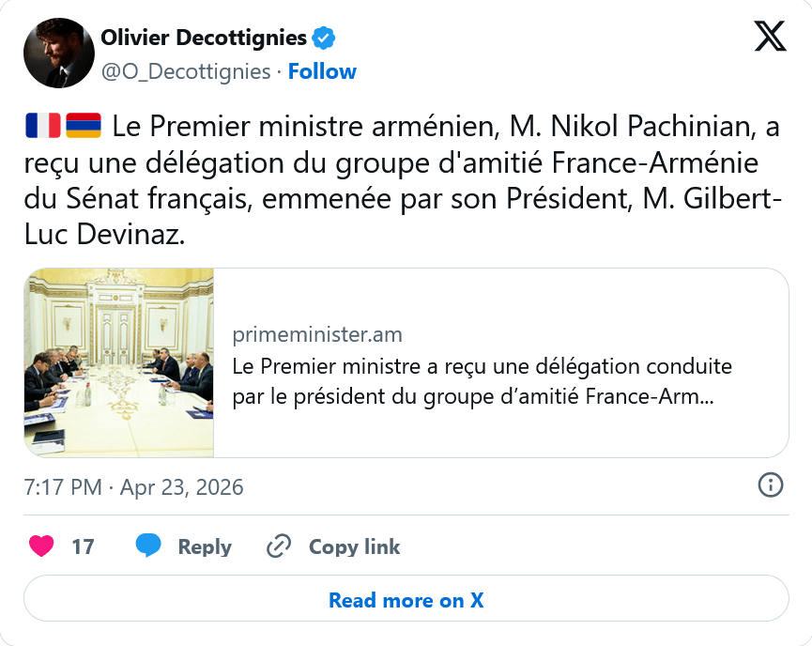This screenshot has height=646, width=812.
Task: Open the tweet info icon
Action: [770, 485]
